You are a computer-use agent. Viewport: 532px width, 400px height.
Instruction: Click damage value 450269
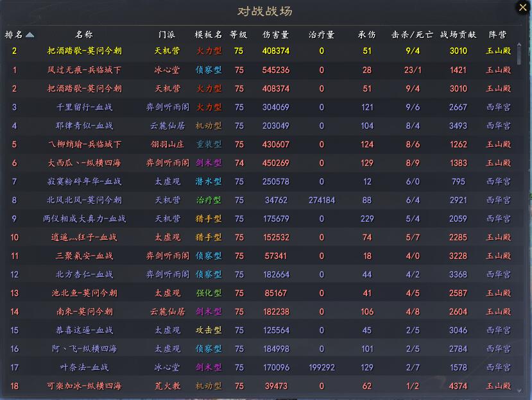click(275, 163)
